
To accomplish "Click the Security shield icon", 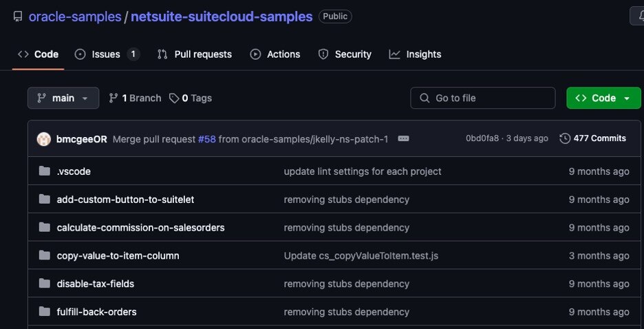I will click(323, 54).
